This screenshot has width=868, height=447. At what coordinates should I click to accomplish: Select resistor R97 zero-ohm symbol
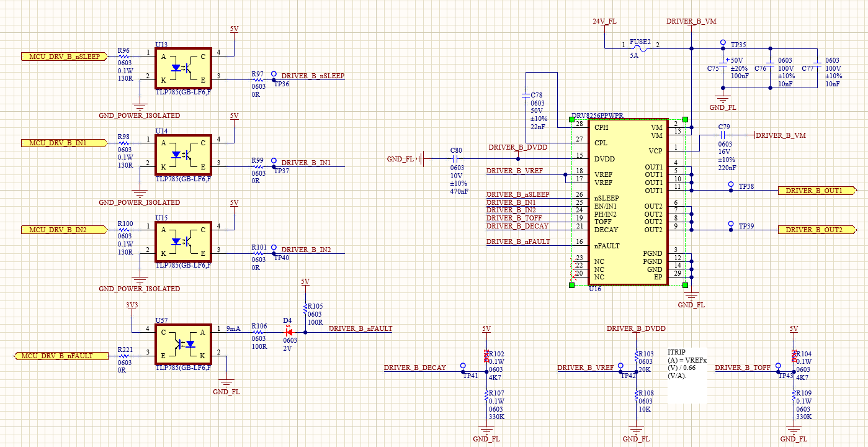coord(258,79)
